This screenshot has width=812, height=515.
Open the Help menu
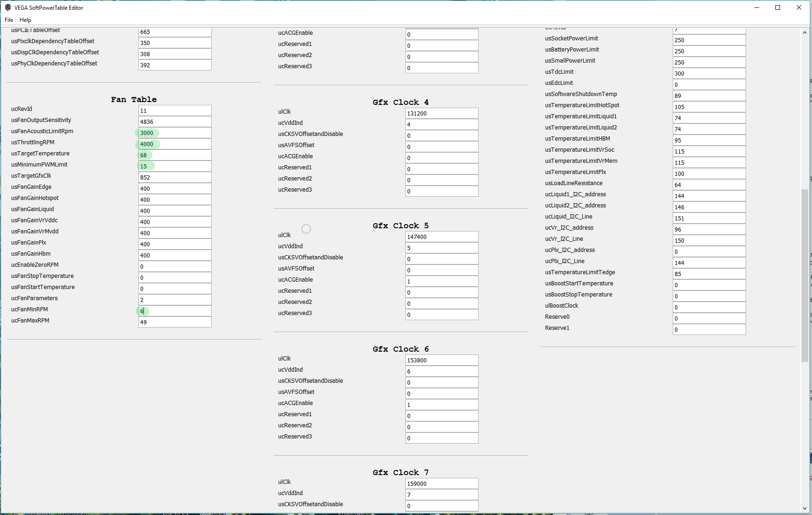[x=25, y=20]
